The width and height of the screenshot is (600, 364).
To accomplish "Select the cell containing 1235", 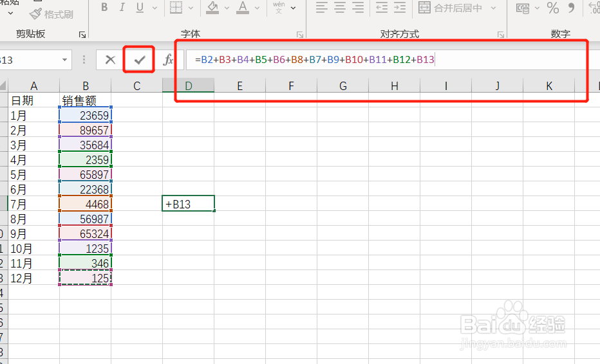I will coord(86,248).
